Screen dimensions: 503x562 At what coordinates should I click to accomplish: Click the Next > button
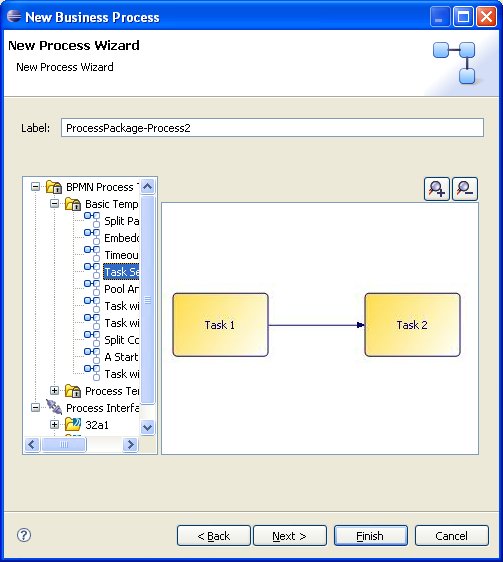click(290, 536)
